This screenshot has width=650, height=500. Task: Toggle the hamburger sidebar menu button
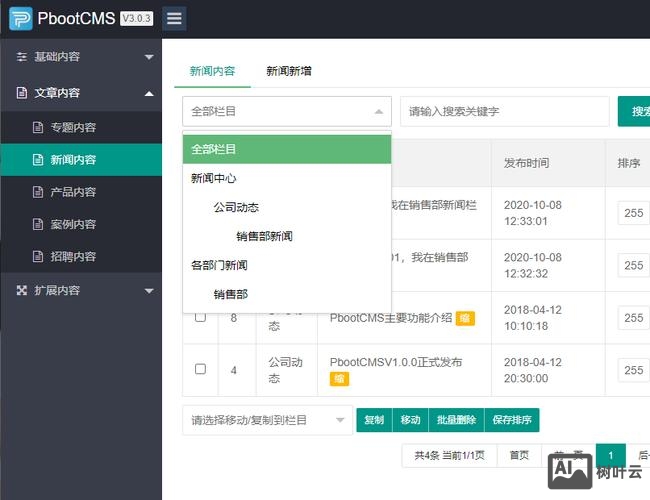174,18
